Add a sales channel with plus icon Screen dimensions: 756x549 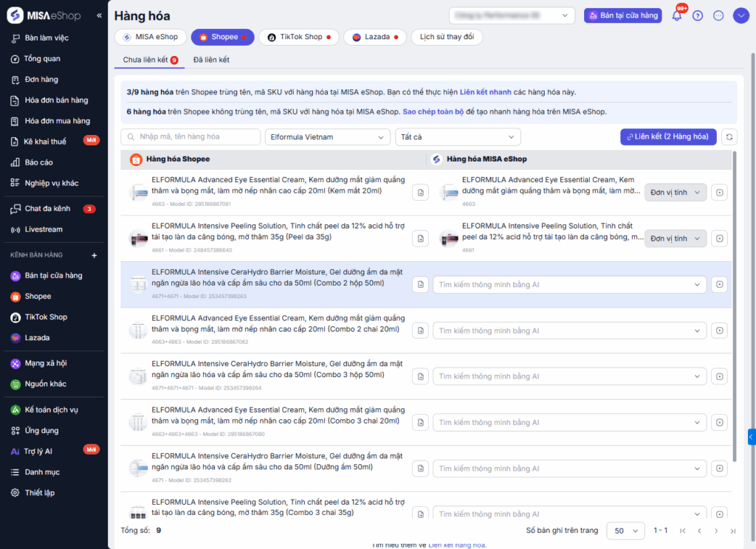[94, 255]
